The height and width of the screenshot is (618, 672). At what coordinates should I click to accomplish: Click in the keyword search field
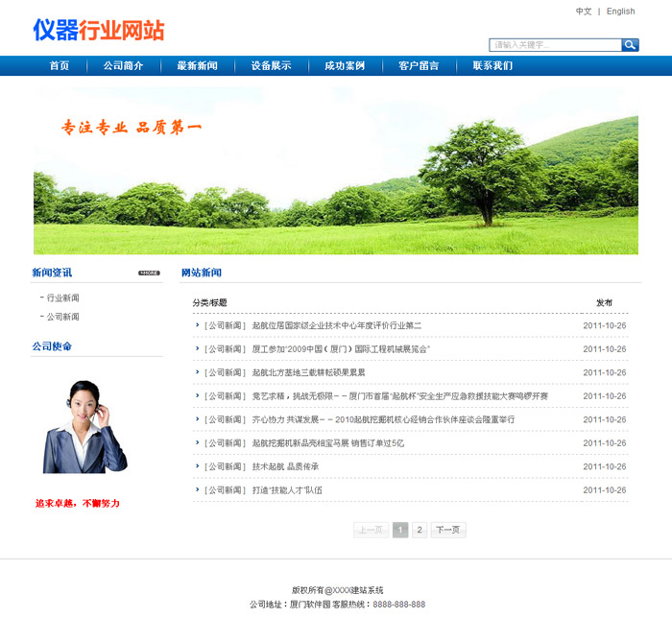point(555,45)
